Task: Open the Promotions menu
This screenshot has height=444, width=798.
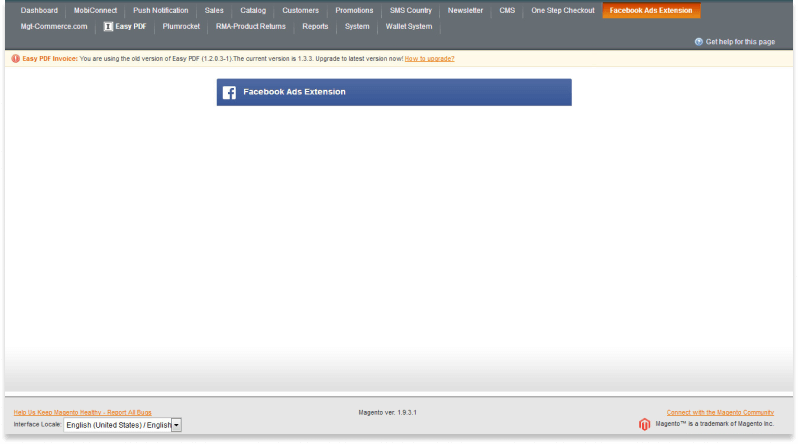Action: (x=354, y=10)
